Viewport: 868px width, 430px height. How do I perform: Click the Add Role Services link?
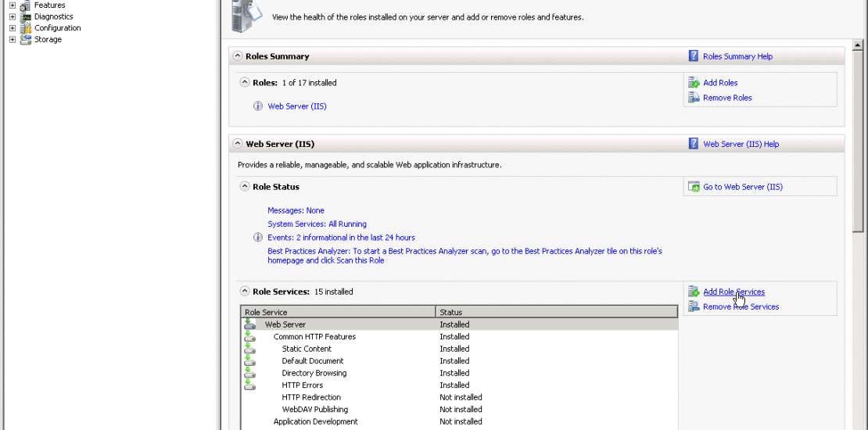click(734, 292)
